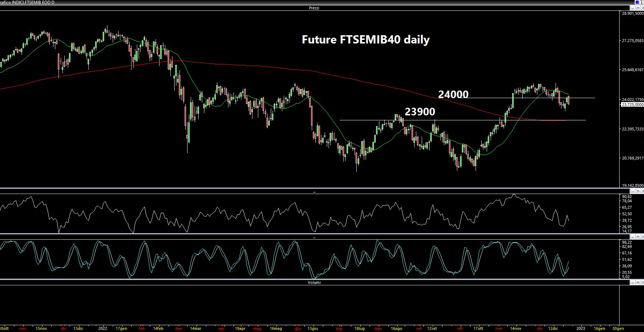Minimize the RSI oscillator pane below Prezzi
This screenshot has width=644, height=332.
[x=633, y=192]
